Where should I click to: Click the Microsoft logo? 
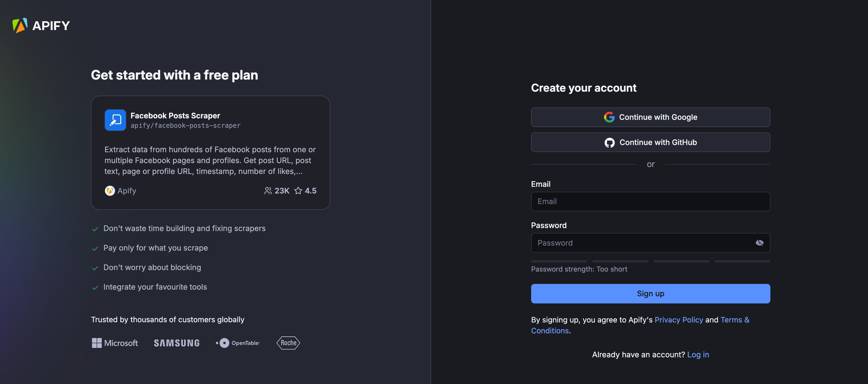pyautogui.click(x=115, y=343)
